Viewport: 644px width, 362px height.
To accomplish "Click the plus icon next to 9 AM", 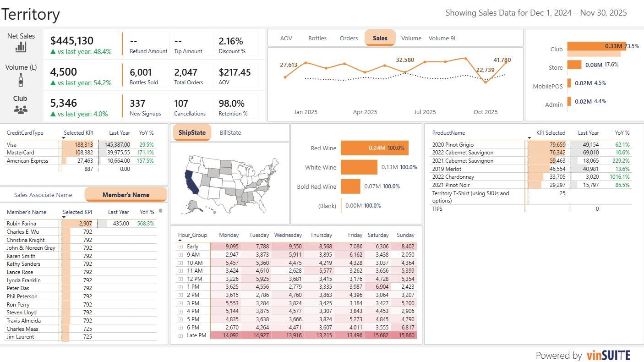I will tap(181, 254).
